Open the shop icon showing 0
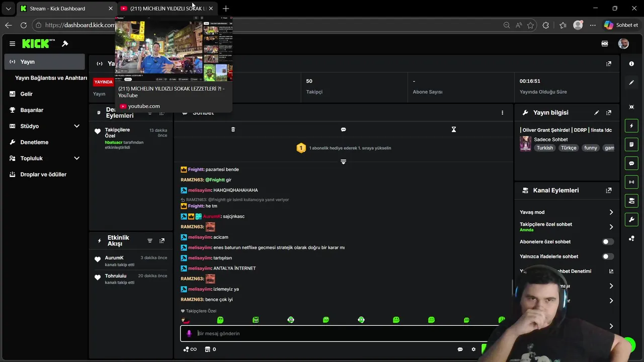 [x=210, y=349]
